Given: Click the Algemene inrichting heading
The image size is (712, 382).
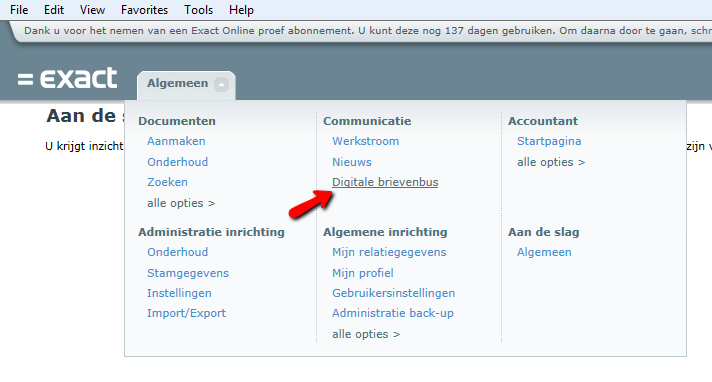Looking at the screenshot, I should click(x=385, y=232).
